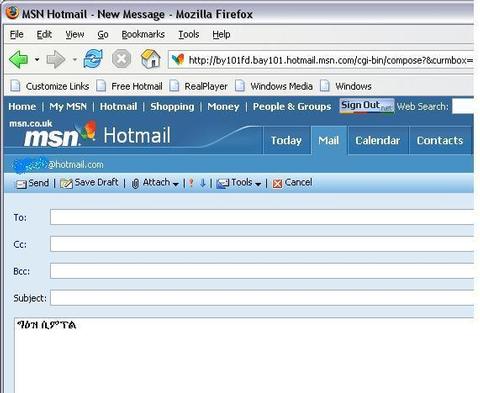Open the Free Hotmail bookmark
Image resolution: width=480 pixels, height=393 pixels.
click(x=137, y=86)
